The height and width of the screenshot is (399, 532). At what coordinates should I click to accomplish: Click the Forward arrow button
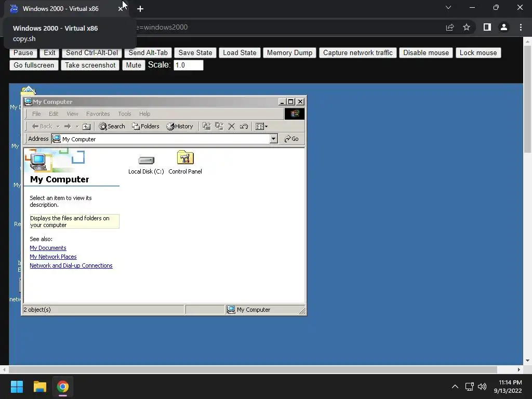coord(68,127)
